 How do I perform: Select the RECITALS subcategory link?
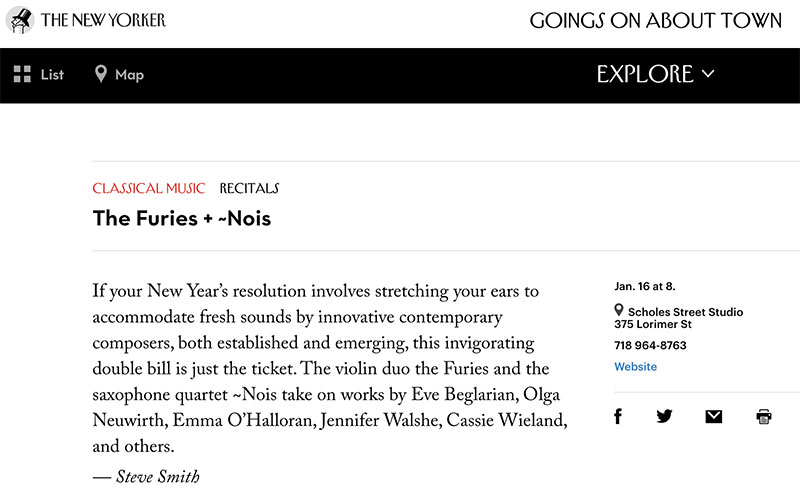pos(249,188)
